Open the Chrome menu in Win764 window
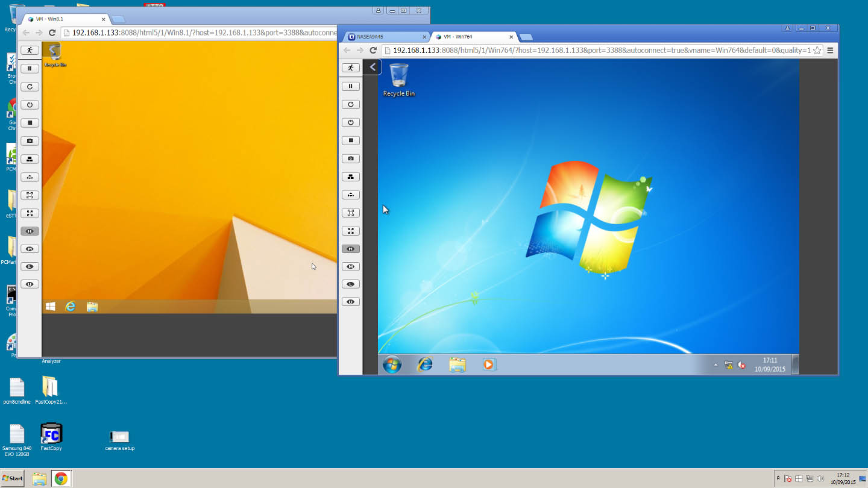Screen dimensions: 868x488 pyautogui.click(x=830, y=51)
